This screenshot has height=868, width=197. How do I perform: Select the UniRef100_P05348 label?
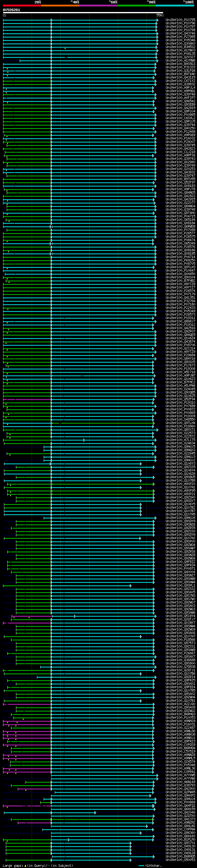(180, 765)
